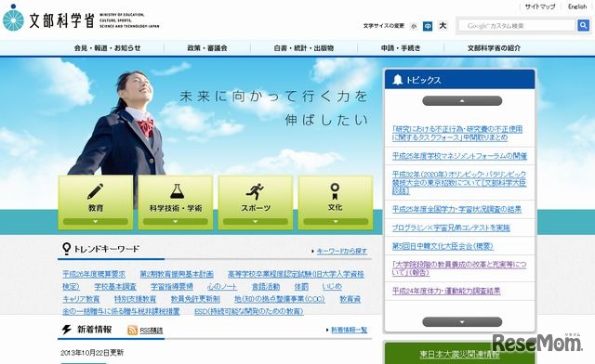Open topic 第5回日中韓文化大臣会合(概要)
Image resolution: width=595 pixels, height=364 pixels.
point(443,246)
